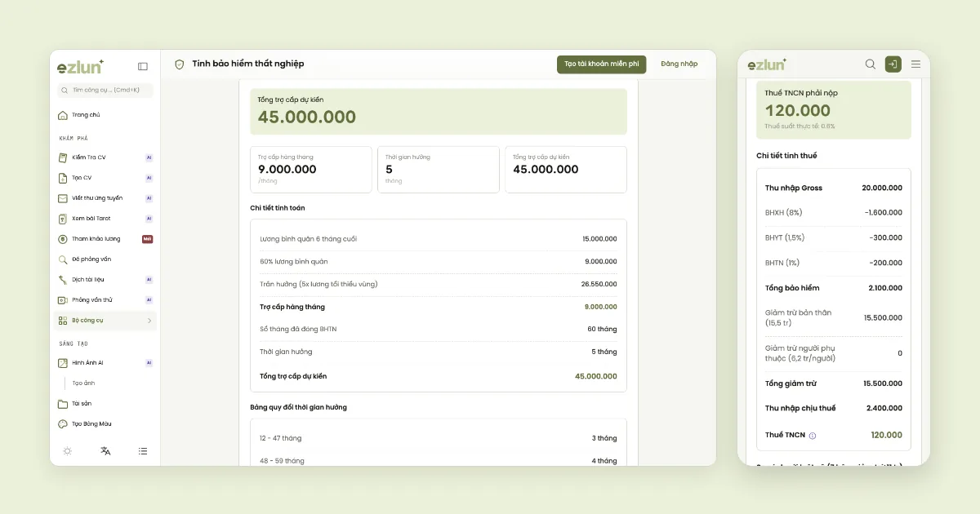980x514 pixels.
Task: Toggle light theme with the sun icon
Action: pos(68,450)
